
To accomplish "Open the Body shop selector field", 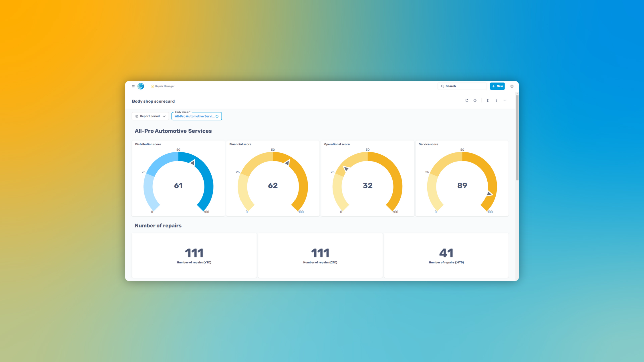I will [x=197, y=116].
